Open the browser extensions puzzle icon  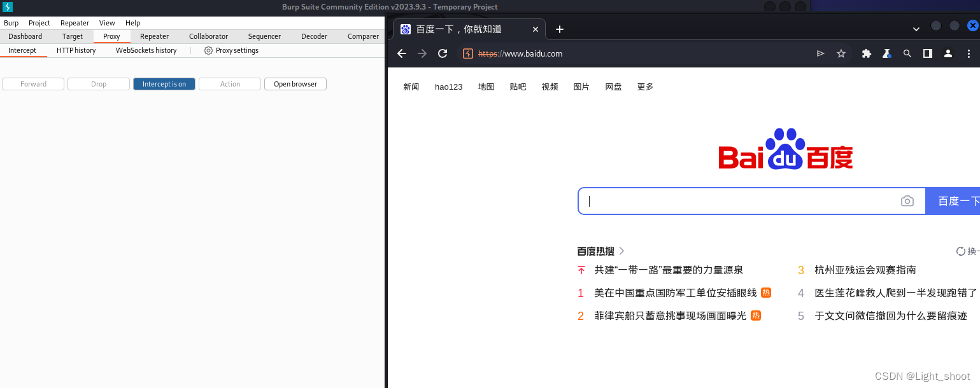(867, 53)
